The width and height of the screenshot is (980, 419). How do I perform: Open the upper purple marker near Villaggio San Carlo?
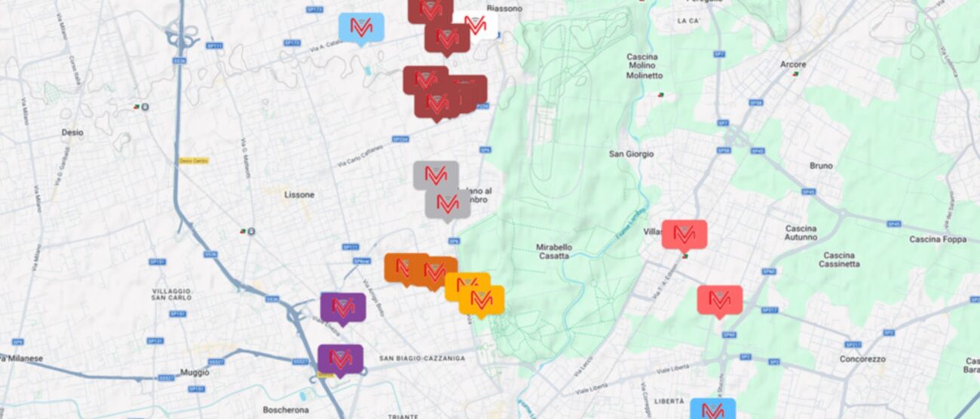343,307
